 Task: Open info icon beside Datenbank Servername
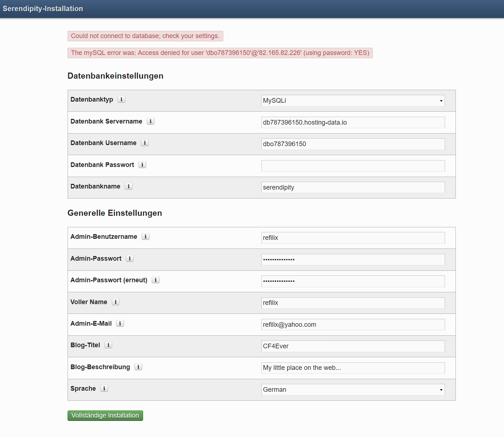151,121
